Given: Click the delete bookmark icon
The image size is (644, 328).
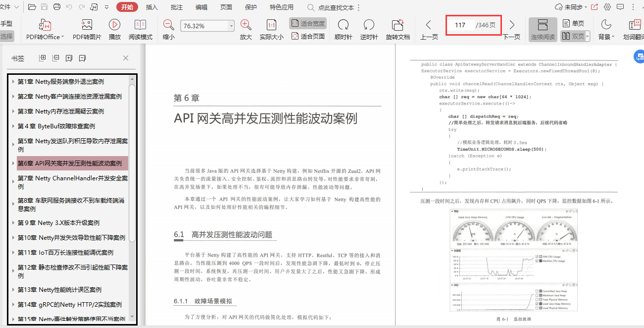Looking at the screenshot, I should (x=82, y=58).
